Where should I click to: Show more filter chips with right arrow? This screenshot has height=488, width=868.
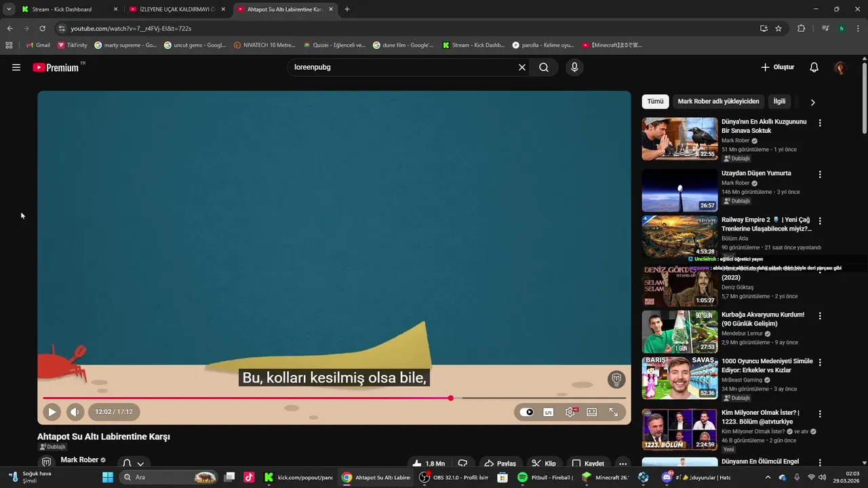[812, 102]
